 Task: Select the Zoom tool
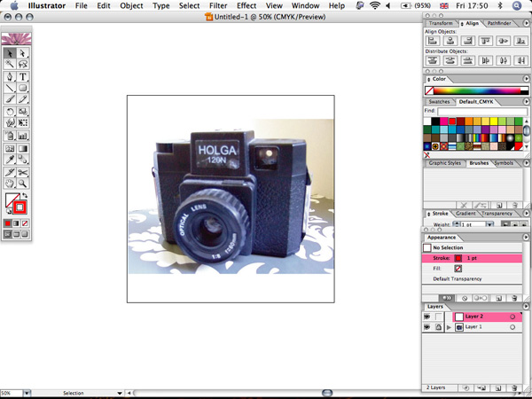(x=23, y=184)
